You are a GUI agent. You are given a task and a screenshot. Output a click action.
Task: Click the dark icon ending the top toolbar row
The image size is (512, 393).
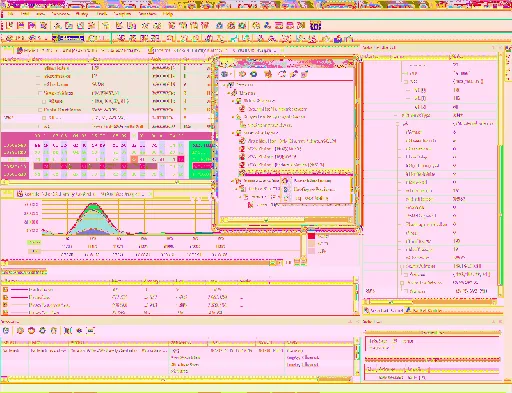[315, 25]
